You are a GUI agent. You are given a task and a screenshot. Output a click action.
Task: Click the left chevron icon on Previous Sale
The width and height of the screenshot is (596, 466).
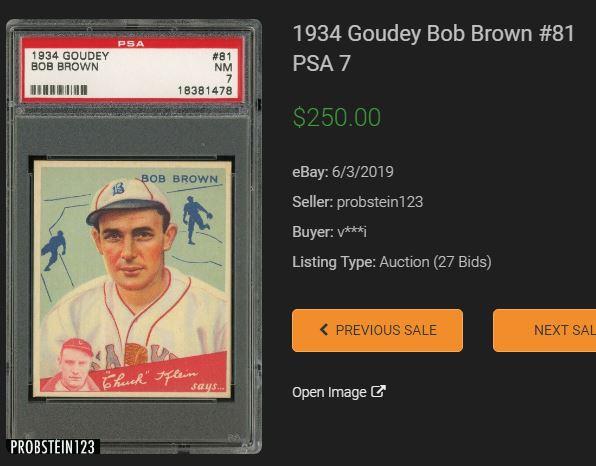coord(324,330)
